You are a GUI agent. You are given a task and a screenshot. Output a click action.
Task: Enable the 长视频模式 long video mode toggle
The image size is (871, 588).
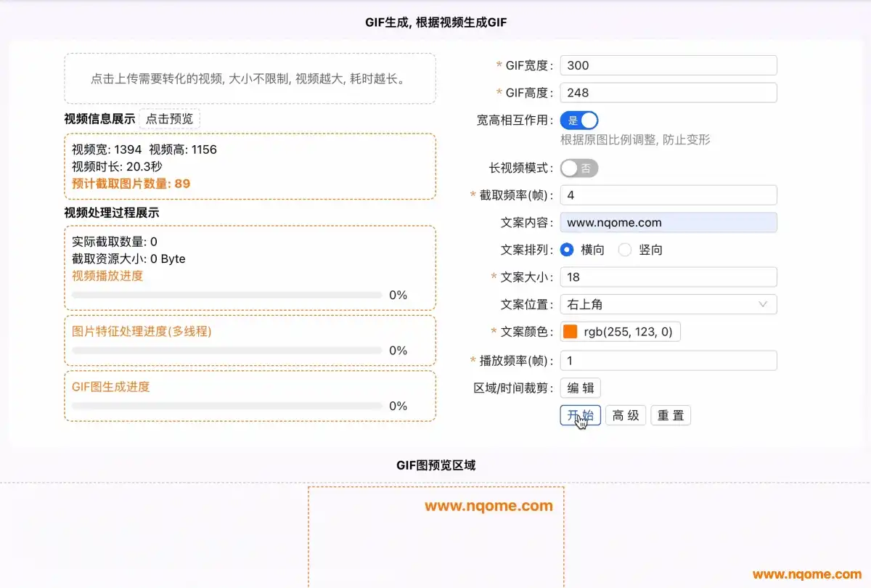point(578,168)
